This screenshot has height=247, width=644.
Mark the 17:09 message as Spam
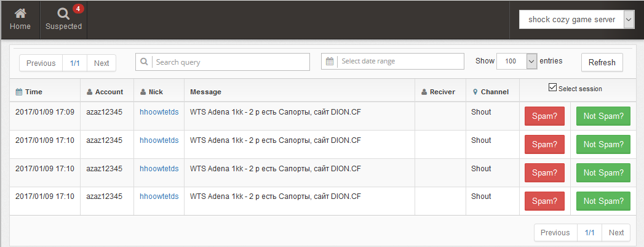[544, 116]
